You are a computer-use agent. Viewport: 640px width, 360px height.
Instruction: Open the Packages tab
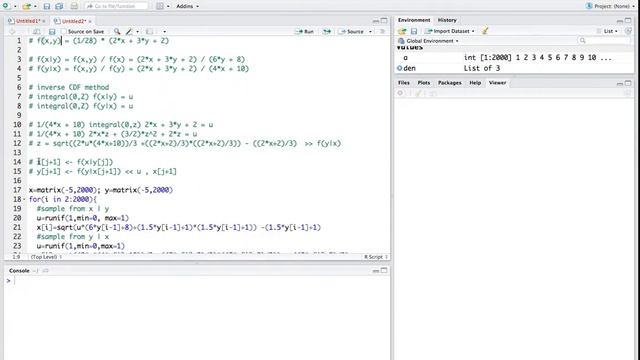pyautogui.click(x=449, y=83)
